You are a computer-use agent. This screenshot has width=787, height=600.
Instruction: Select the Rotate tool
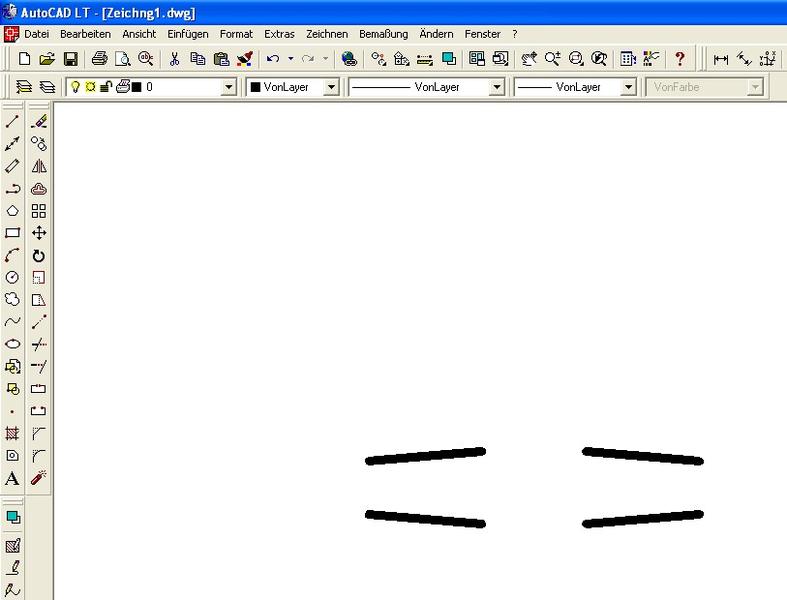pyautogui.click(x=39, y=256)
